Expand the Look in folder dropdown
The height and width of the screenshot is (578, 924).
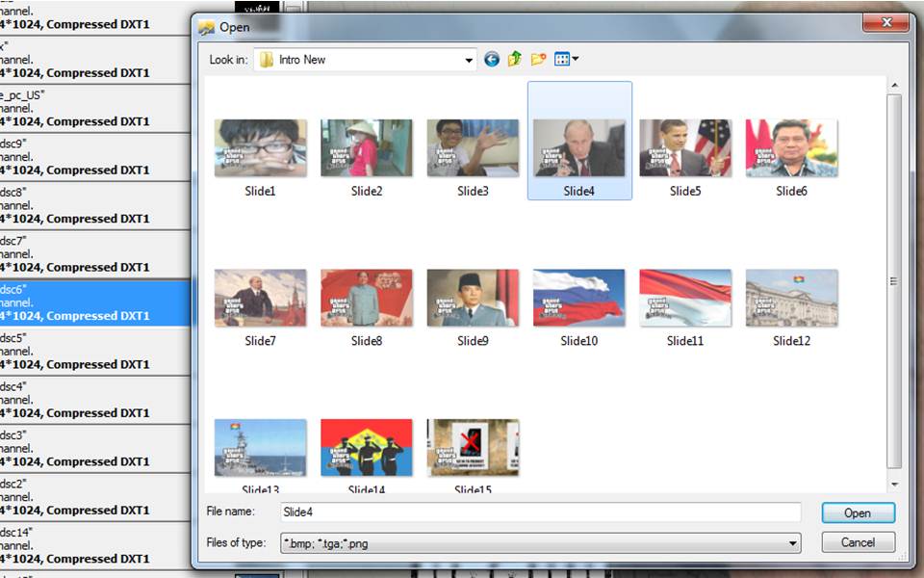coord(469,60)
